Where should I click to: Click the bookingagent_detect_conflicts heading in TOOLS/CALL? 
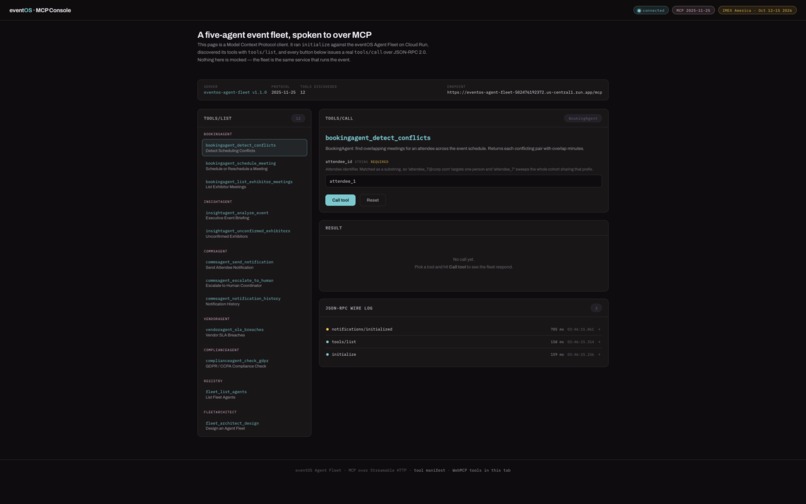[378, 138]
